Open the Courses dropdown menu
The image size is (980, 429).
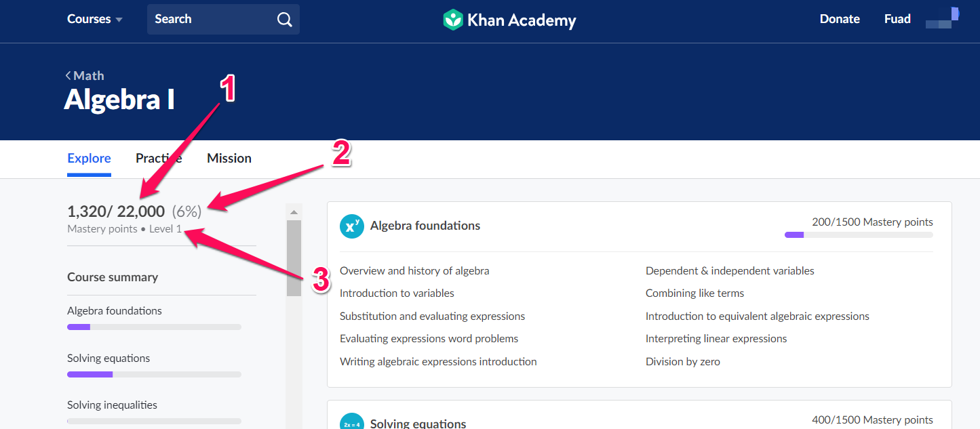(94, 19)
